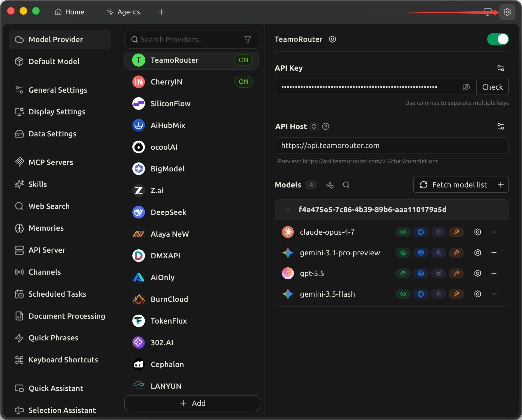Image resolution: width=522 pixels, height=420 pixels.
Task: Select the BigModel provider
Action: (191, 169)
